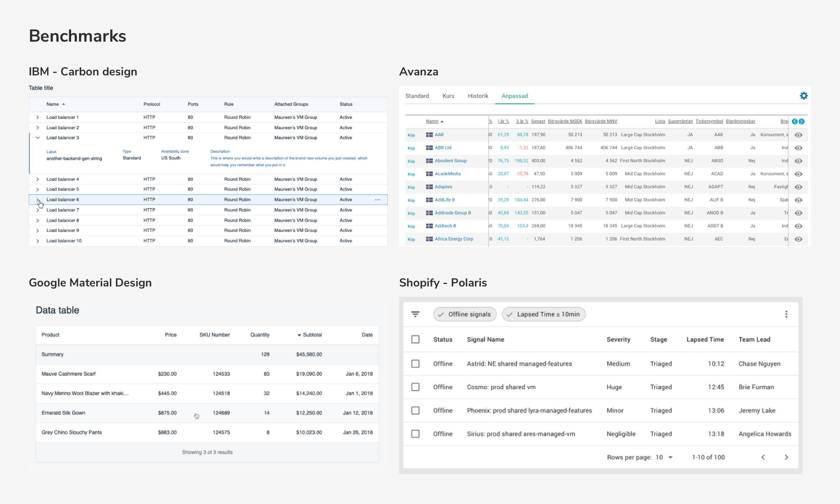This screenshot has width=840, height=504.
Task: Click the Swedish flag icon beside AAK
Action: point(429,135)
